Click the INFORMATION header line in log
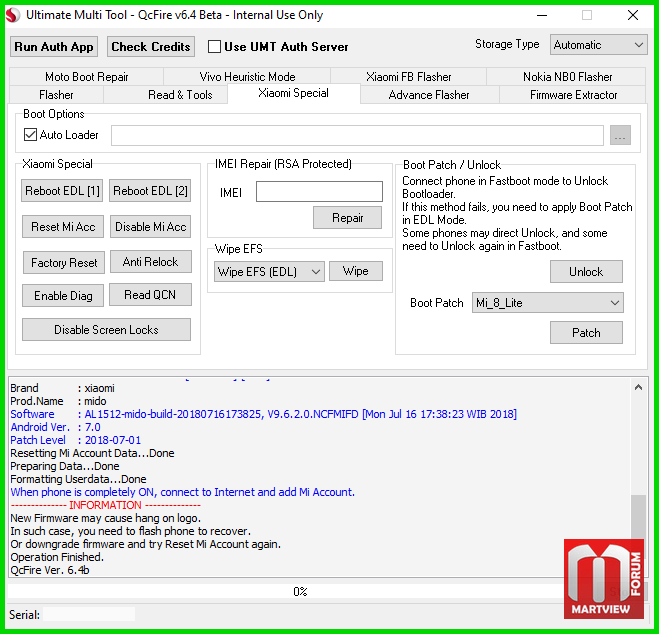 coord(105,505)
